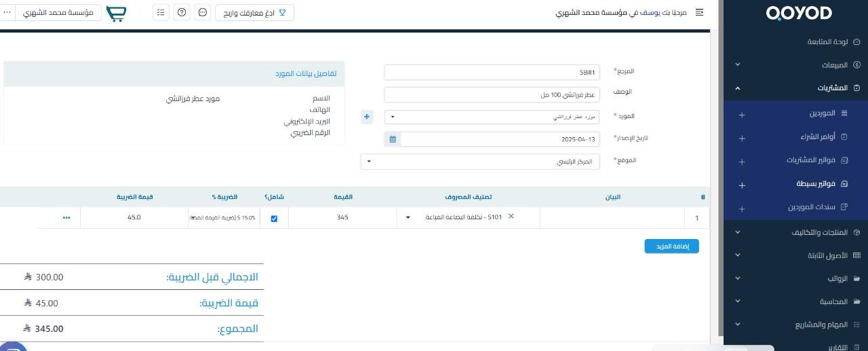
Task: Open the المورد supplier dropdown
Action: click(x=492, y=117)
